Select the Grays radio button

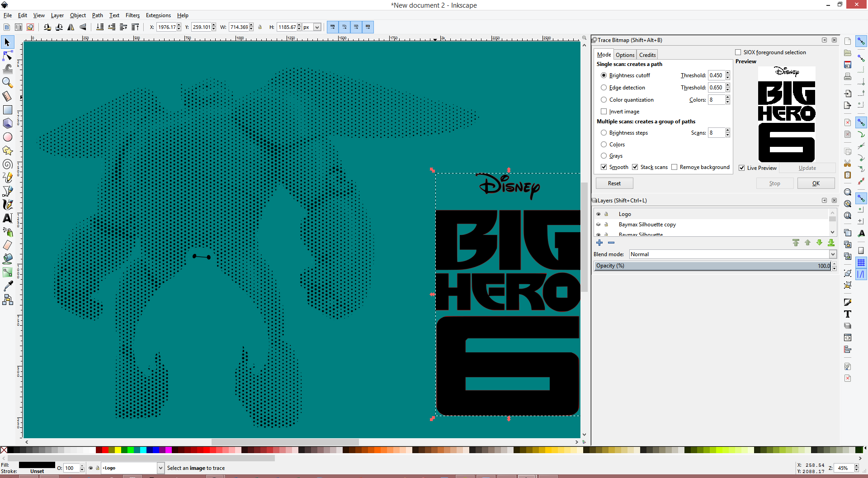tap(604, 156)
